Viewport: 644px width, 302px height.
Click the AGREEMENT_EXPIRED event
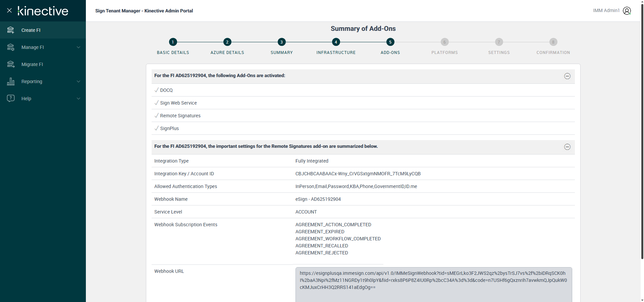click(x=320, y=232)
